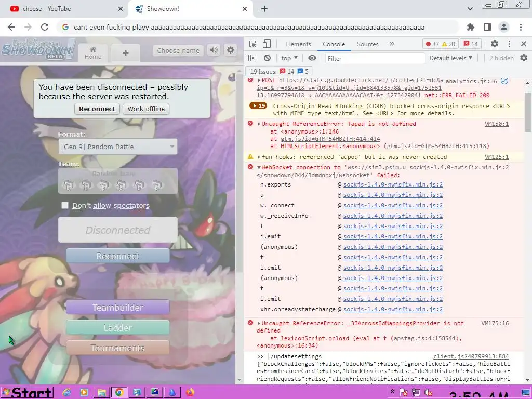Viewport: 532px width, 399px height.
Task: Open the Ladder
Action: (x=118, y=328)
